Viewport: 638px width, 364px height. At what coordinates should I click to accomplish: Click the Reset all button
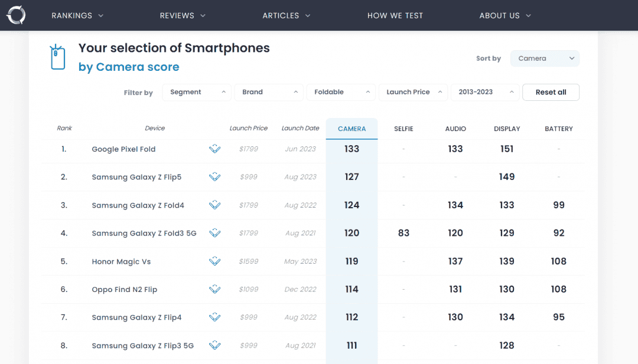(551, 92)
